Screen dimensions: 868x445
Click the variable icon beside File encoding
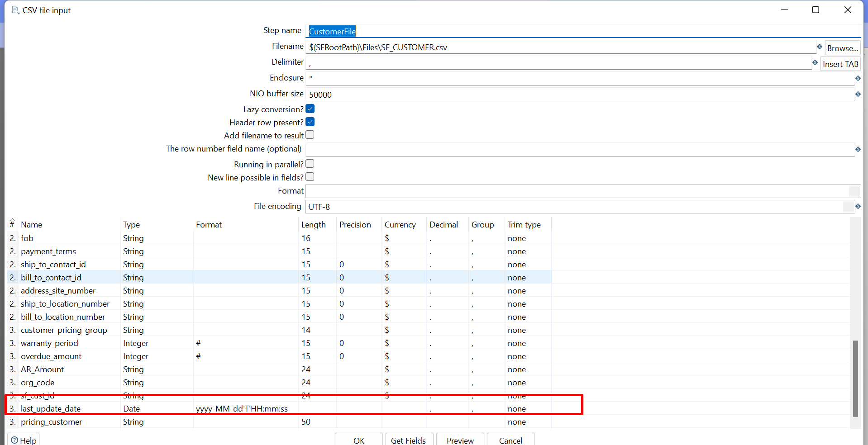tap(858, 206)
